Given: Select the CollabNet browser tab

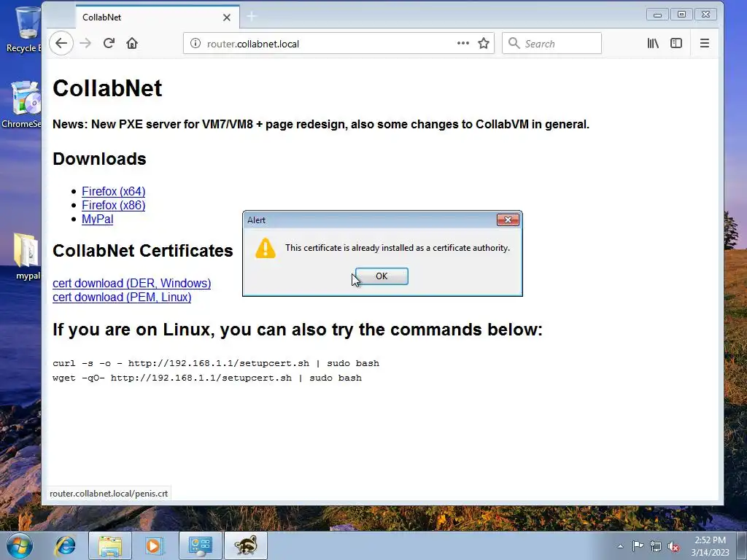Looking at the screenshot, I should 158,17.
